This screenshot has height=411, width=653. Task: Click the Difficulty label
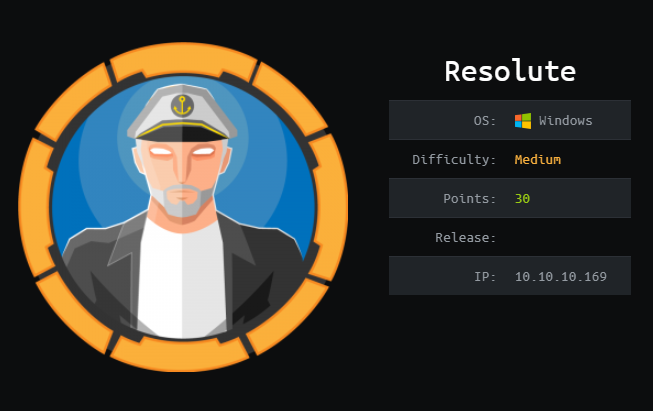pos(454,159)
